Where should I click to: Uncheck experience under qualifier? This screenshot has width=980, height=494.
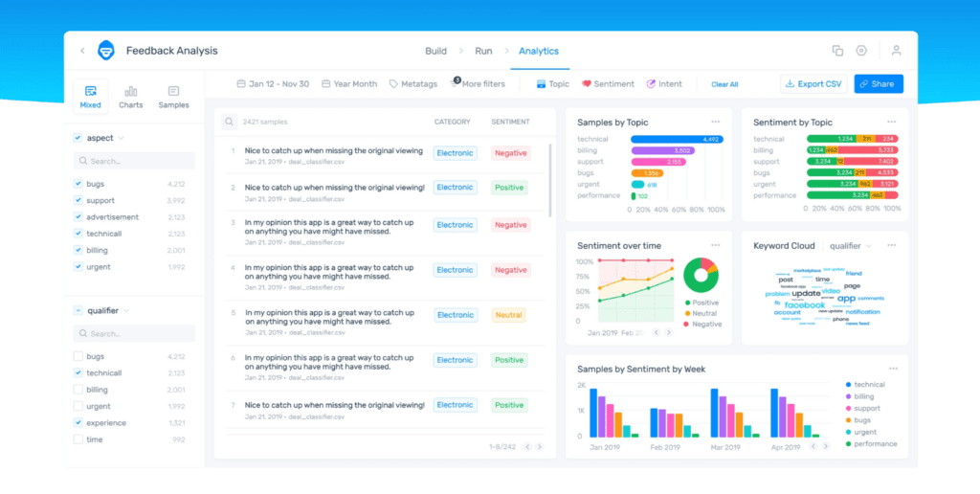click(78, 423)
